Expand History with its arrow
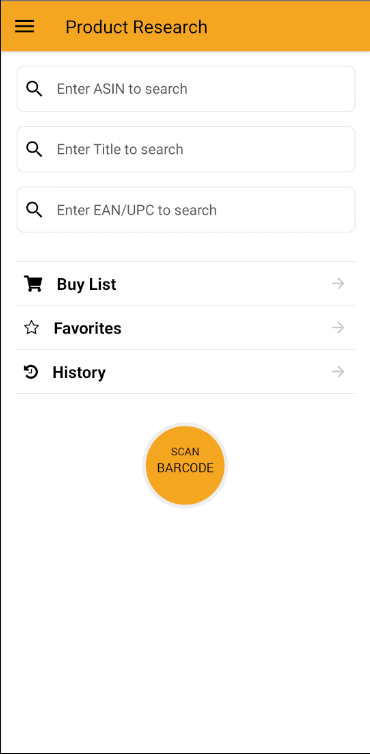This screenshot has height=754, width=370. [x=338, y=372]
